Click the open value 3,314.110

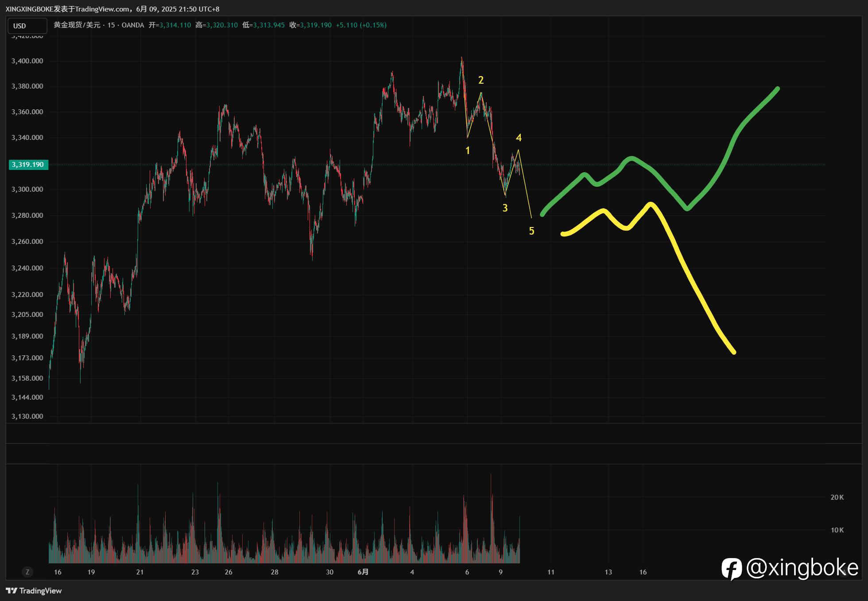click(x=175, y=25)
